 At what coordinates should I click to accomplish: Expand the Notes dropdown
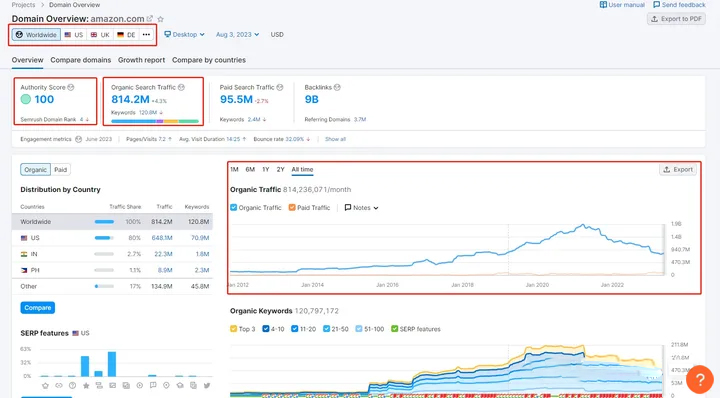click(x=361, y=207)
